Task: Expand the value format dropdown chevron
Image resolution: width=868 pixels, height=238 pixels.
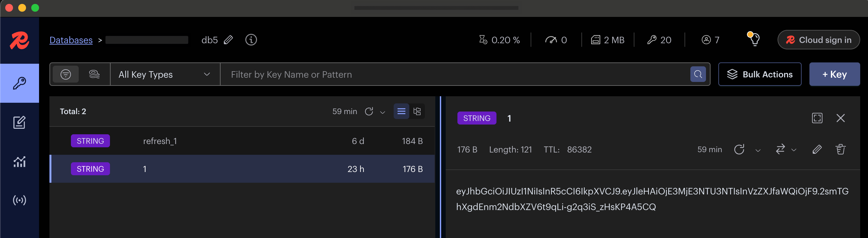Action: coord(793,150)
